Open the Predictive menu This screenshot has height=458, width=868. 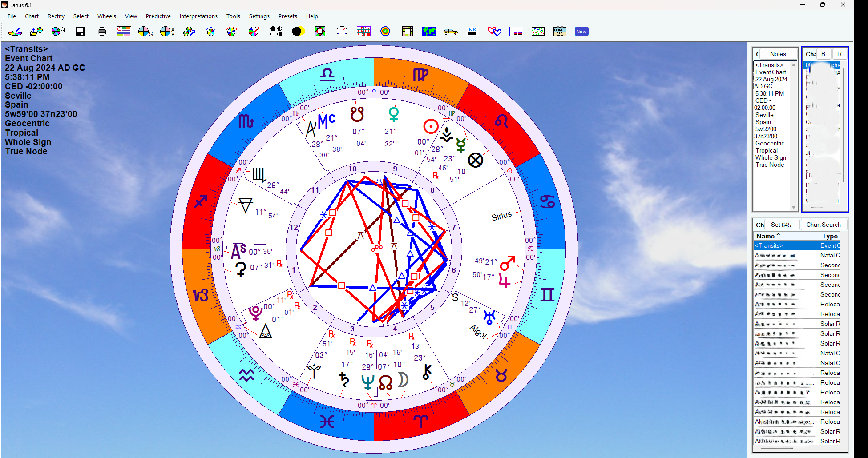[x=158, y=16]
